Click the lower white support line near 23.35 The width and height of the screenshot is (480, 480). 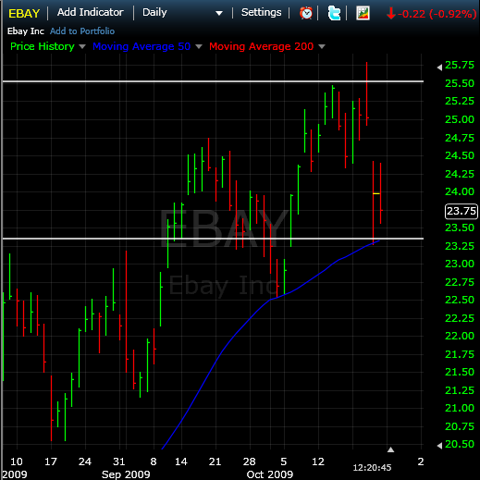pos(213,238)
